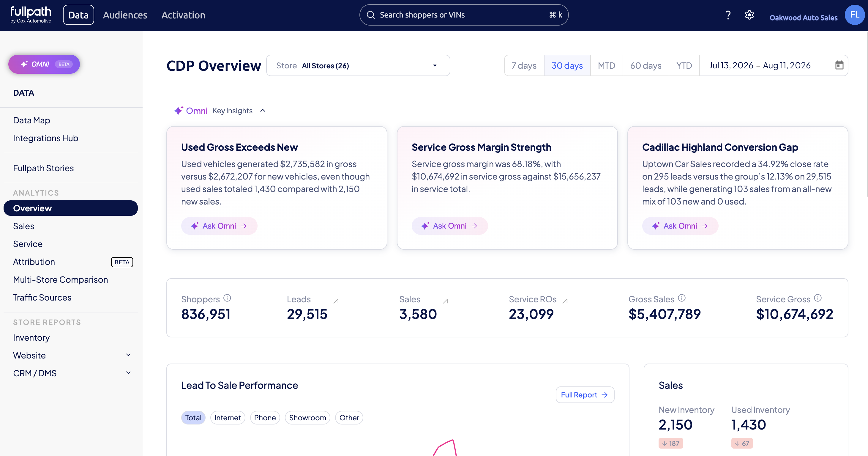Screen dimensions: 868x456
Task: Filter lead chart by Internet
Action: pos(228,418)
